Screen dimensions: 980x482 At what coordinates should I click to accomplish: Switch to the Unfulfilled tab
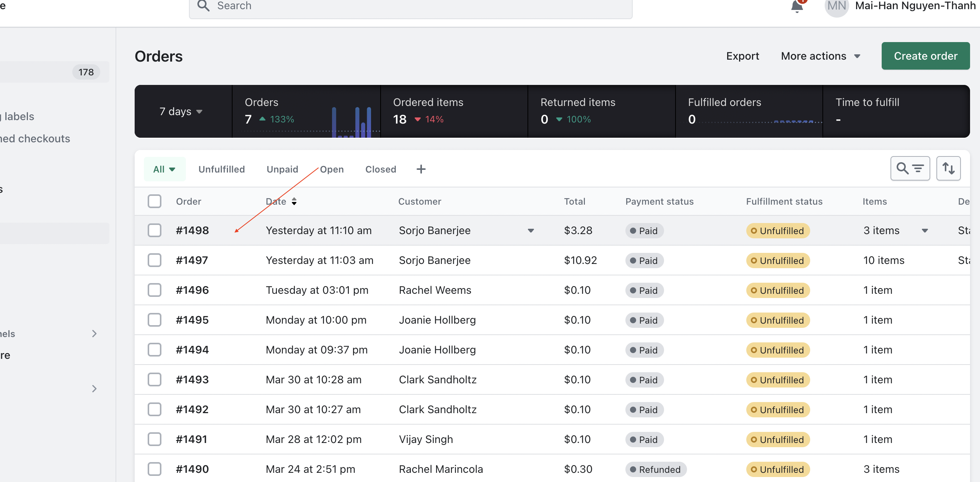tap(221, 169)
